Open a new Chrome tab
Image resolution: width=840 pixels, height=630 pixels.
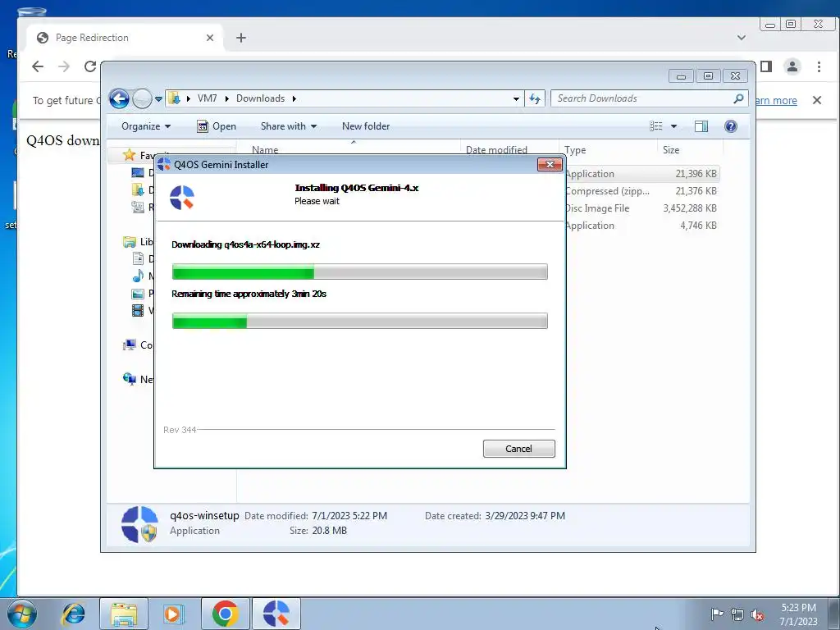241,38
